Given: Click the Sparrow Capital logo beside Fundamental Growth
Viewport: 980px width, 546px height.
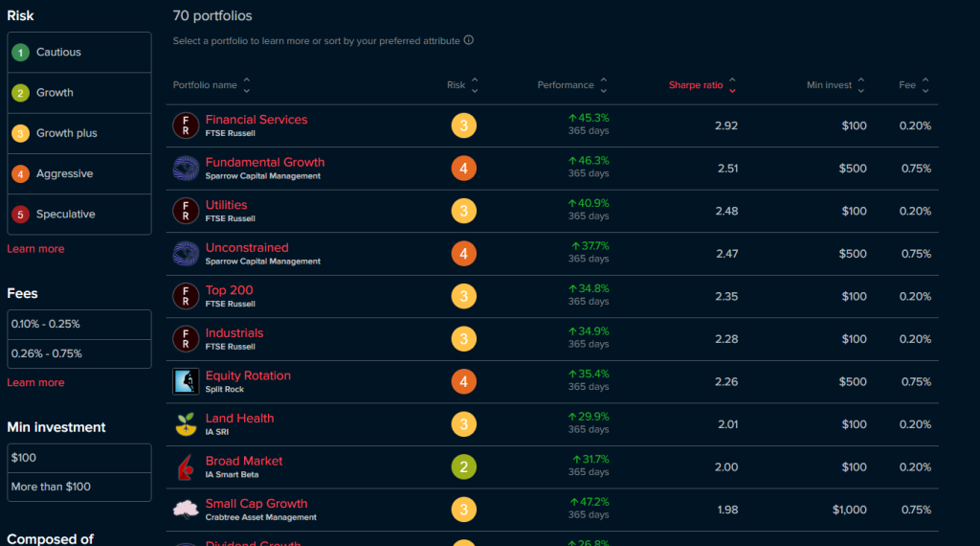Looking at the screenshot, I should click(186, 169).
